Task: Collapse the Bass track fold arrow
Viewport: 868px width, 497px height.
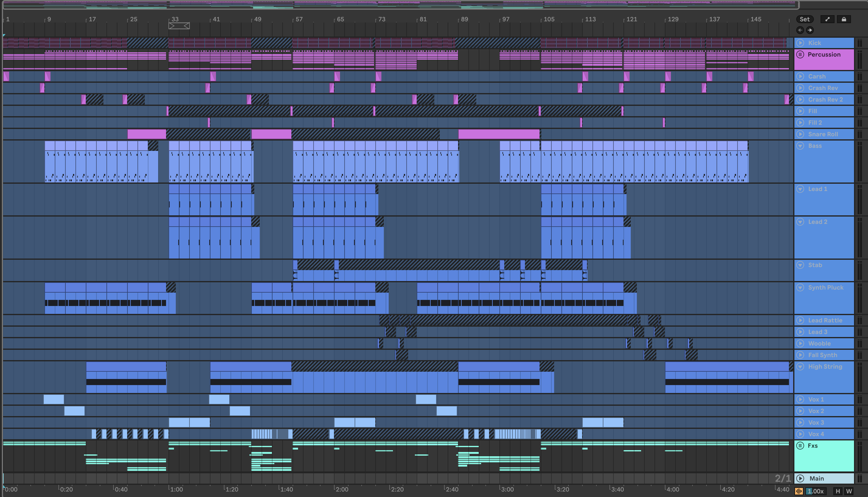Action: coord(800,146)
